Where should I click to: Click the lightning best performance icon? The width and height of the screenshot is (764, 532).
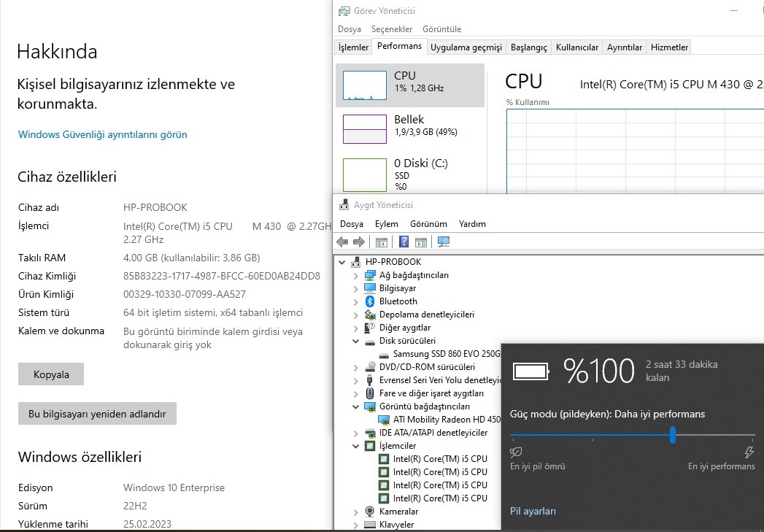pos(749,452)
